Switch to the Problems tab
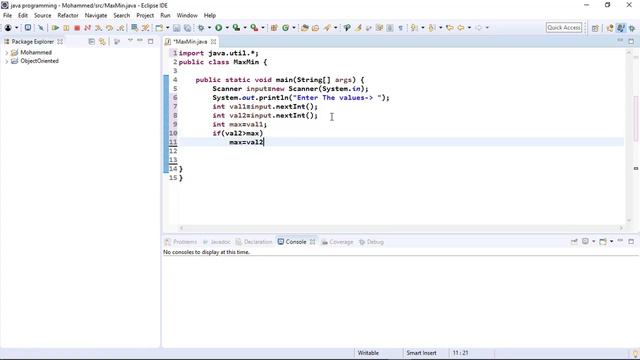Screen dimensions: 640x360 (181, 242)
